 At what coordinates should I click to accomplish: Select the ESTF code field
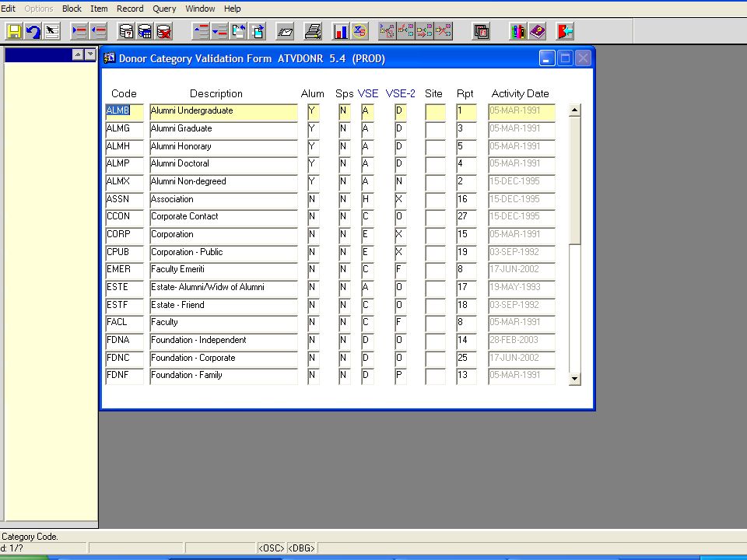pos(124,305)
